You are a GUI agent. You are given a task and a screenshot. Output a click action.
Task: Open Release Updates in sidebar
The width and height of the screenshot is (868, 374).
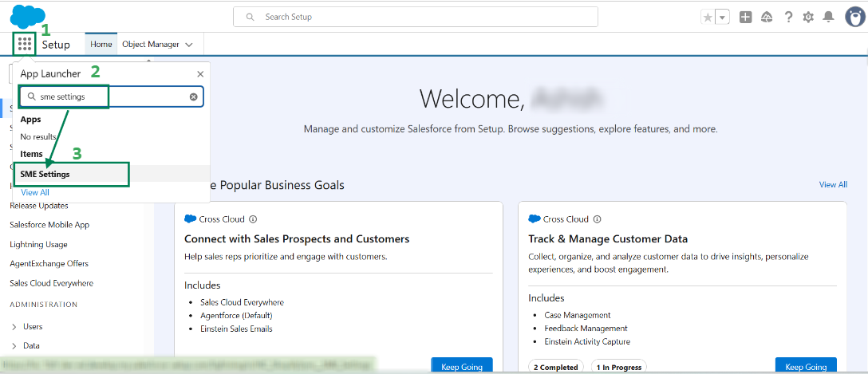point(39,206)
